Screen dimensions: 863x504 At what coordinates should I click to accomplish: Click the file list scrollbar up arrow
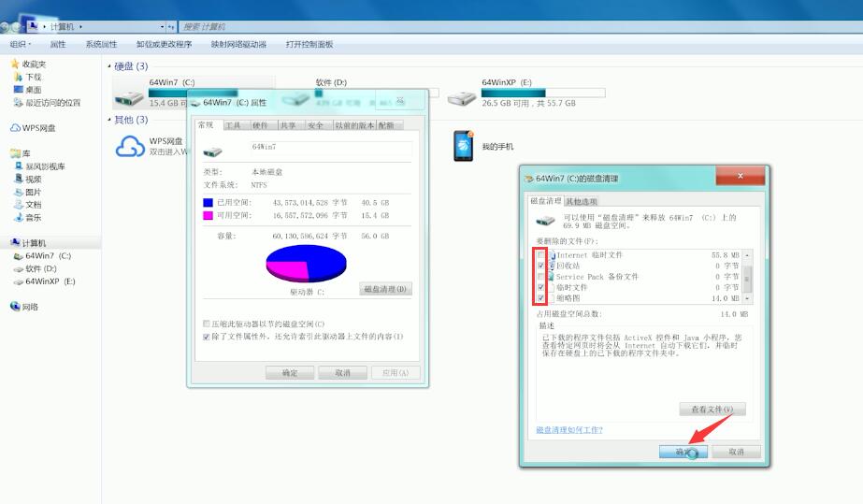coord(747,255)
